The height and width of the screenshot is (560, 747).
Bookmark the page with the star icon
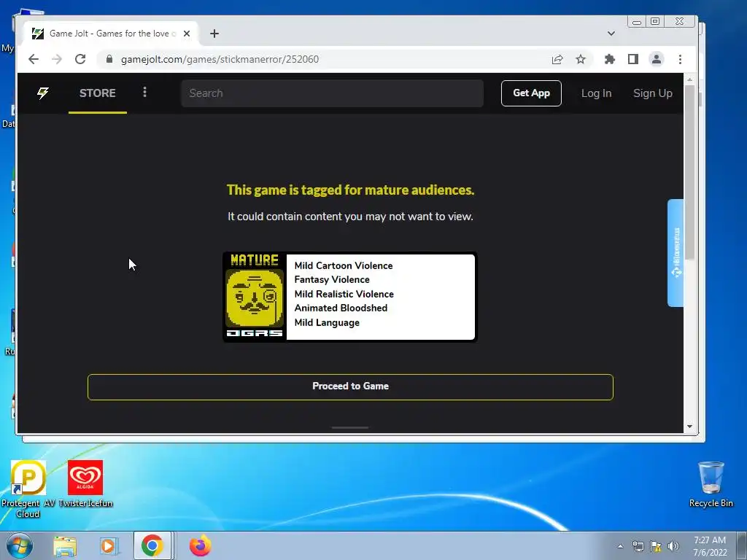(x=580, y=59)
